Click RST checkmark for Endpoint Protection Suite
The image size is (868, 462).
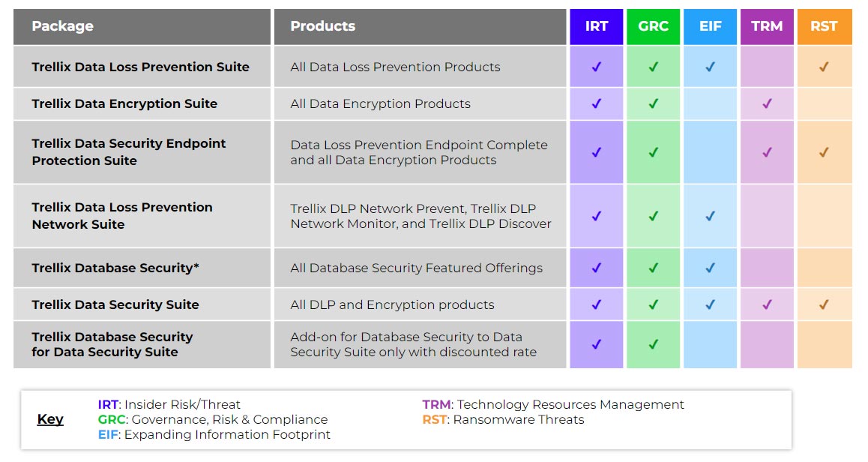824,152
